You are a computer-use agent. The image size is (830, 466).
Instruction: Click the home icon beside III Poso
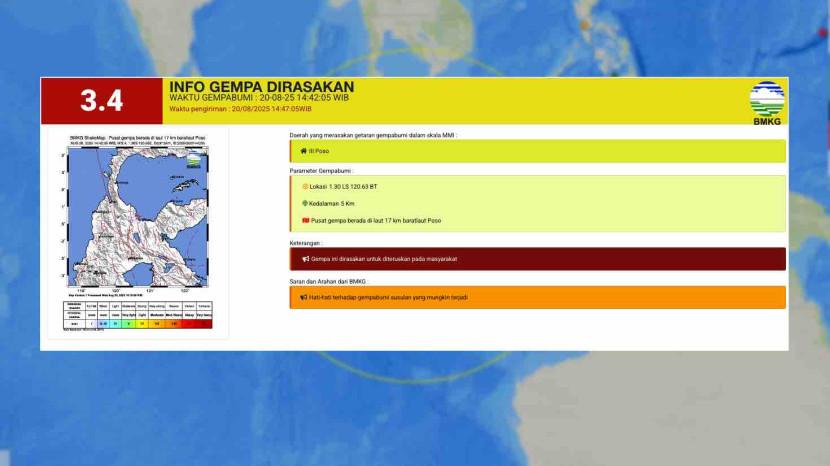click(303, 152)
